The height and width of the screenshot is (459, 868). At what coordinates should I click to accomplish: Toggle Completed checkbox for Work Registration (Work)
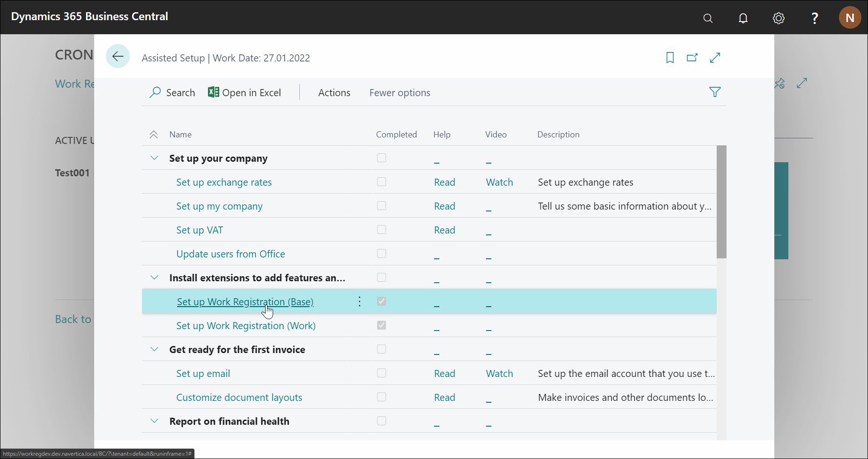pos(381,325)
